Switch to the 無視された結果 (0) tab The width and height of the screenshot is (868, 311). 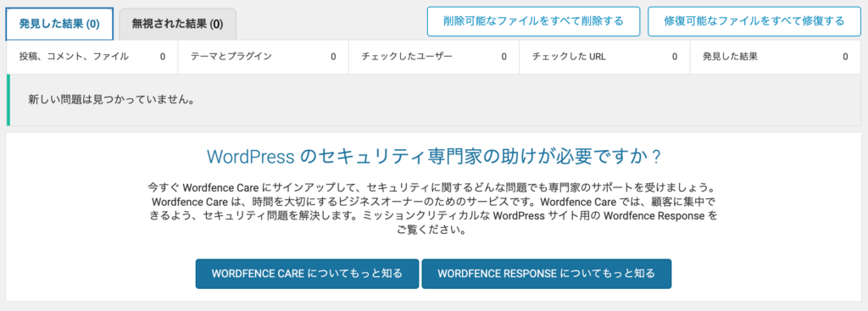tap(178, 24)
